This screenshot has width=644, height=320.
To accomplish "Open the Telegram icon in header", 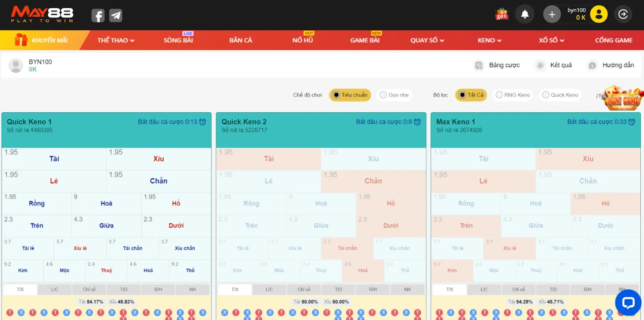I will [116, 16].
